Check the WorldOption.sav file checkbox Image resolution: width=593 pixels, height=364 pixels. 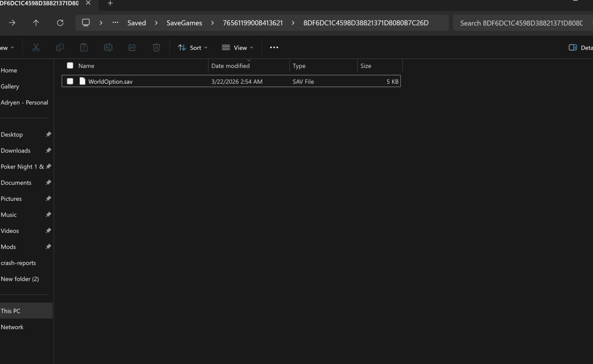pos(70,81)
